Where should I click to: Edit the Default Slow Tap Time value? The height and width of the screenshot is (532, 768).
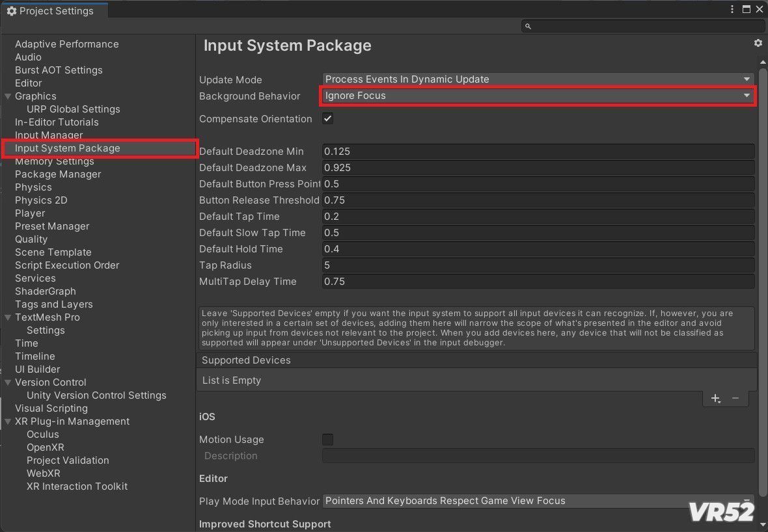click(538, 233)
